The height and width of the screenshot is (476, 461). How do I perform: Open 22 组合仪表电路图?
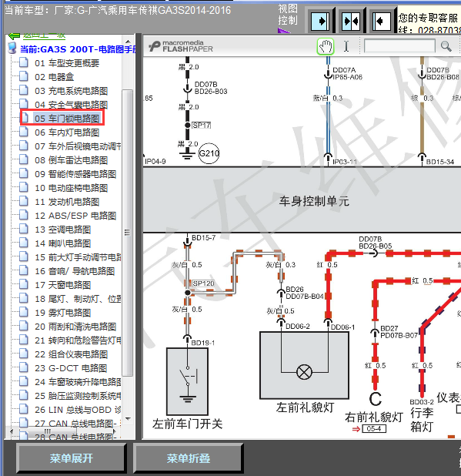pyautogui.click(x=71, y=354)
